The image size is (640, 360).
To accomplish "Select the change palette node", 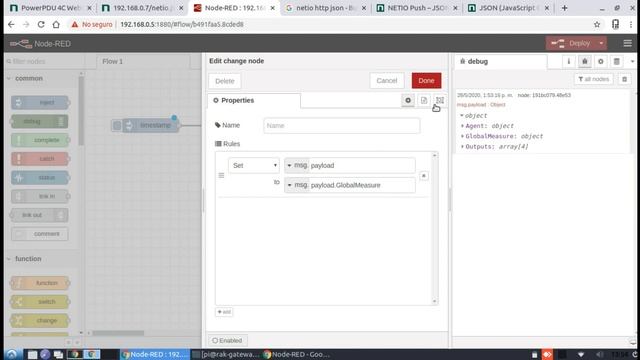I will coord(40,320).
